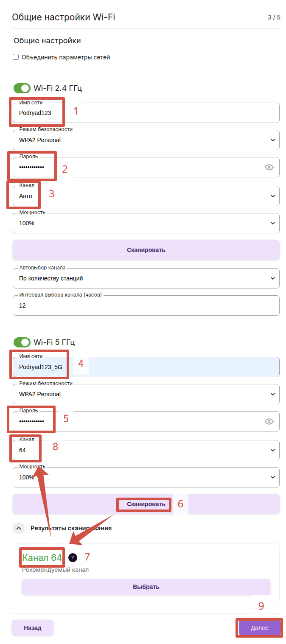Click the Интервал выбора канала field
Screen dimensions: 286x644
pyautogui.click(x=146, y=305)
